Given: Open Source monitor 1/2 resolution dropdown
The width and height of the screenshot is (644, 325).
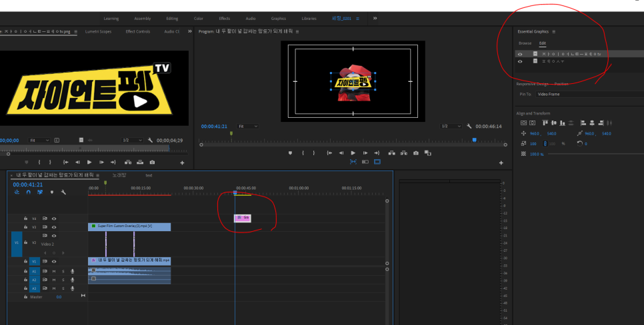Looking at the screenshot, I should point(132,141).
